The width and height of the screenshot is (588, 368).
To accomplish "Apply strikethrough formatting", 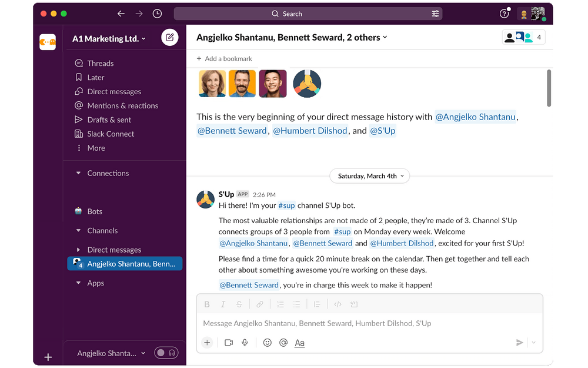I will point(239,304).
